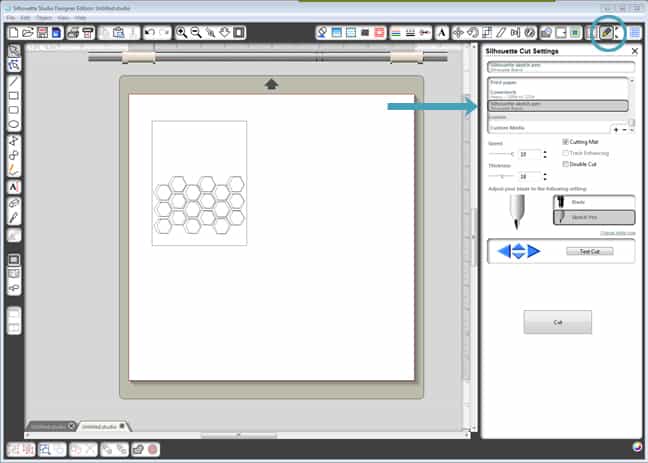Enable the Double Cut checkbox
Image resolution: width=648 pixels, height=463 pixels.
click(x=566, y=163)
